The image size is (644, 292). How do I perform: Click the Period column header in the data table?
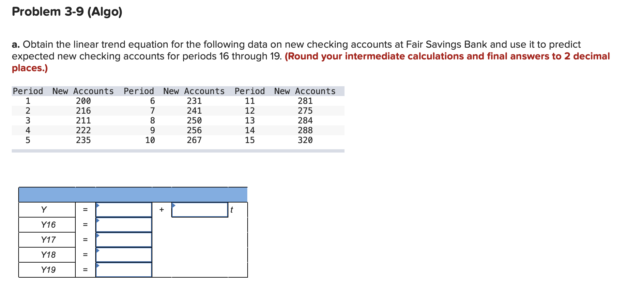(27, 91)
